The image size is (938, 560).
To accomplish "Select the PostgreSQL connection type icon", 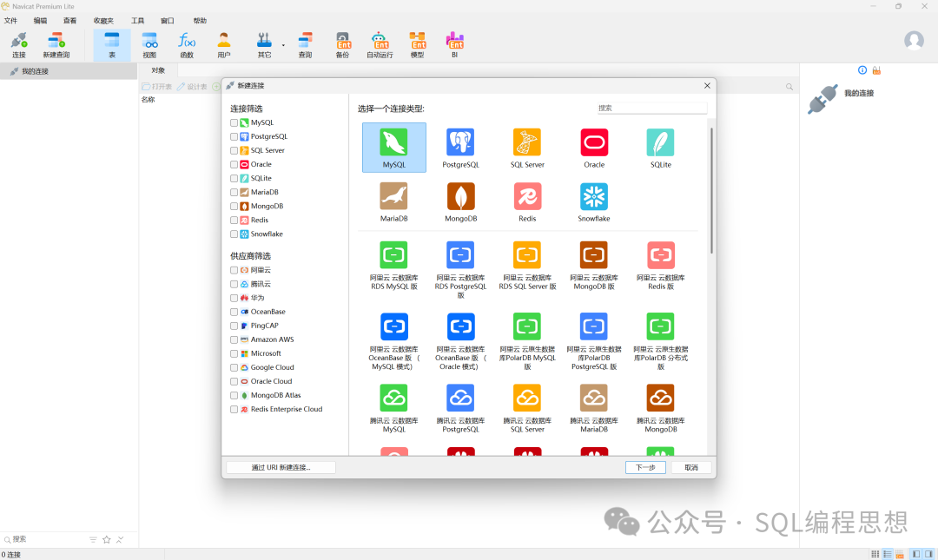I will click(x=460, y=143).
